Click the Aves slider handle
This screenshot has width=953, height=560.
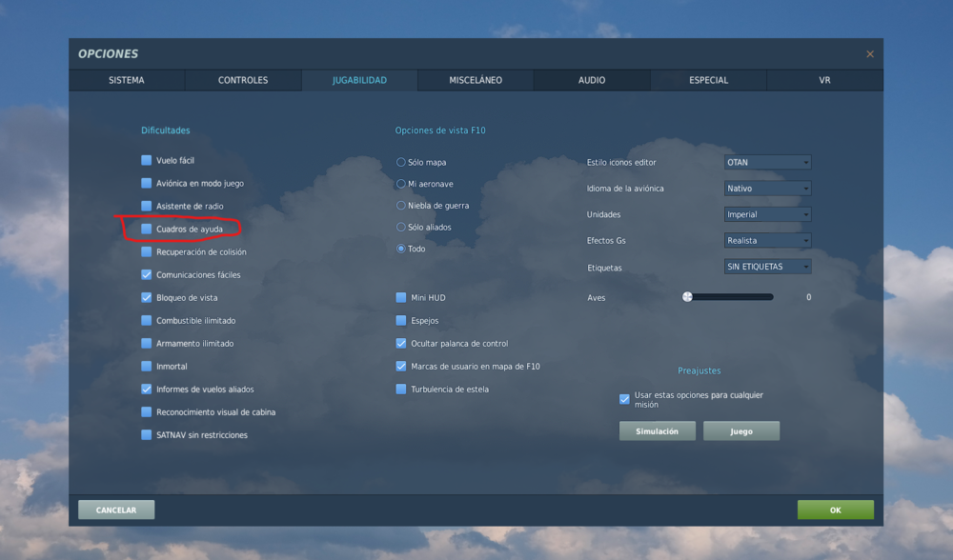click(x=687, y=297)
